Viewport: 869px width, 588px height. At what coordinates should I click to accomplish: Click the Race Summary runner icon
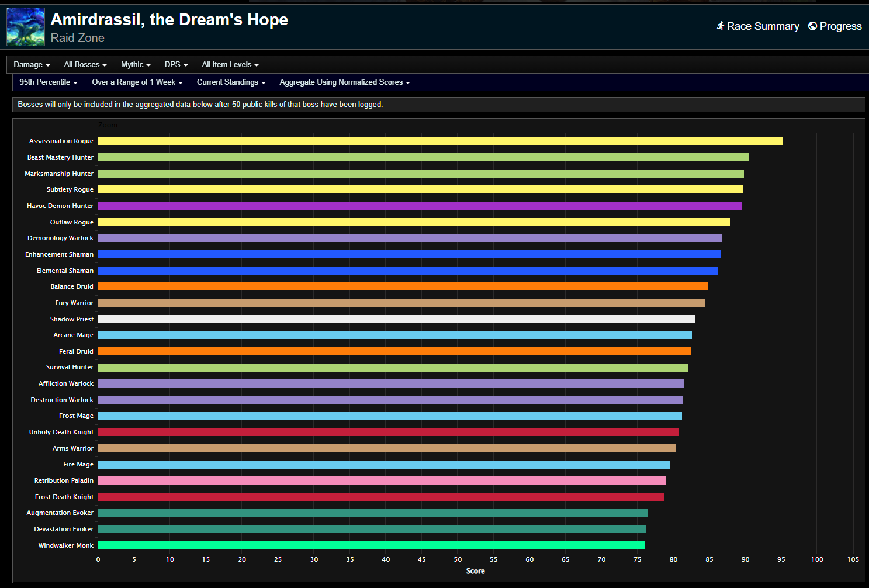click(721, 26)
